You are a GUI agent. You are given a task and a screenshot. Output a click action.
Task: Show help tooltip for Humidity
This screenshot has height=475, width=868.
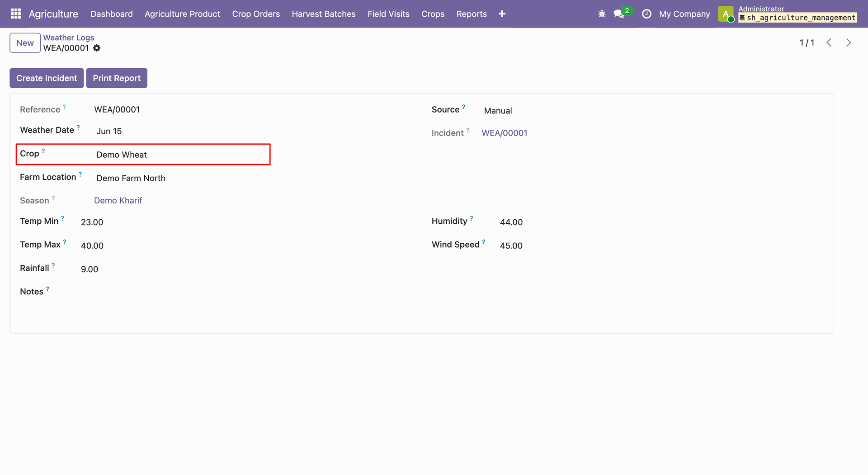472,218
